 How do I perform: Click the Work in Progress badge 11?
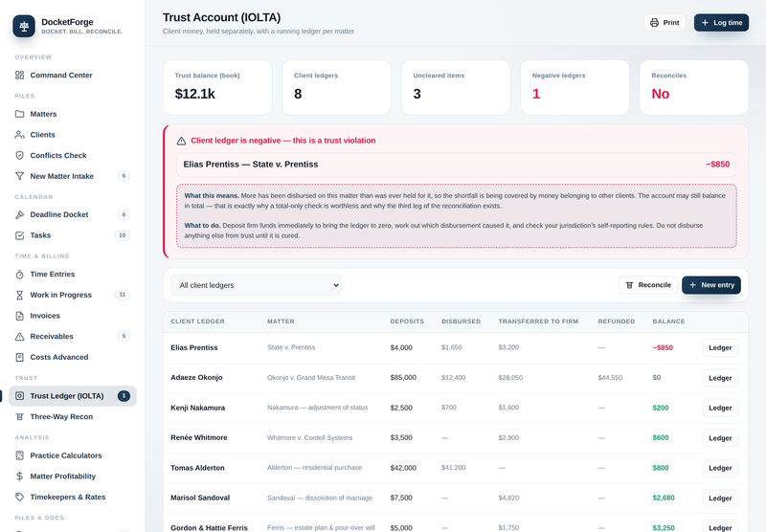coord(123,295)
